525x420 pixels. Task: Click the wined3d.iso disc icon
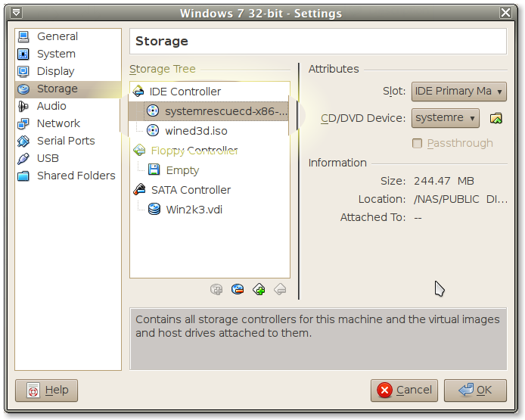coord(154,131)
